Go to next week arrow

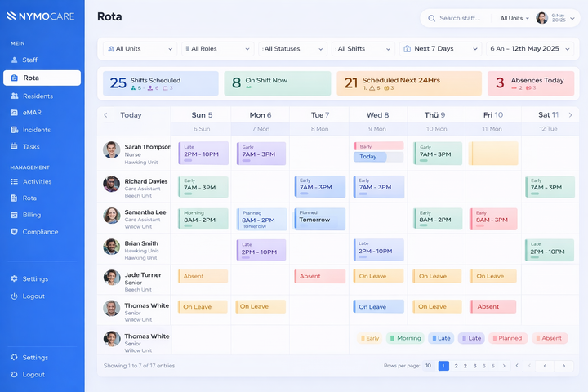coord(570,115)
